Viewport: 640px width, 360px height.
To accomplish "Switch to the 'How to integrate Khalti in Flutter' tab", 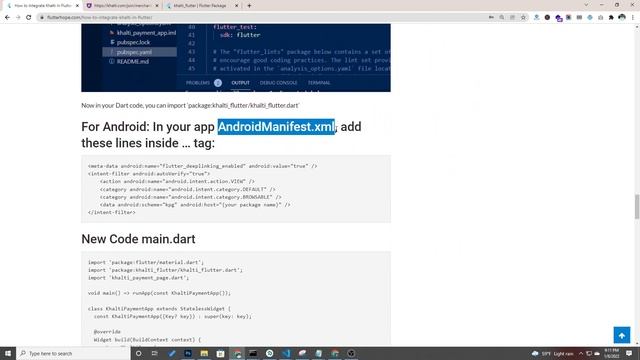I will click(x=42, y=6).
